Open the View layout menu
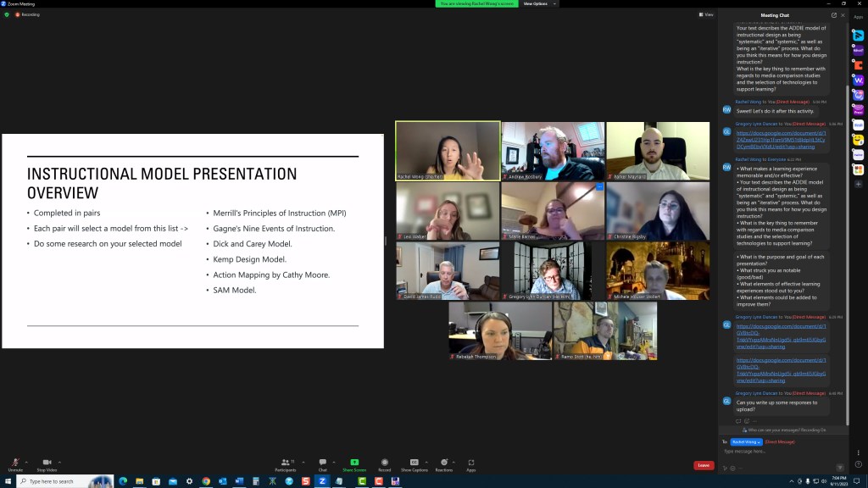Image resolution: width=868 pixels, height=488 pixels. (x=705, y=14)
